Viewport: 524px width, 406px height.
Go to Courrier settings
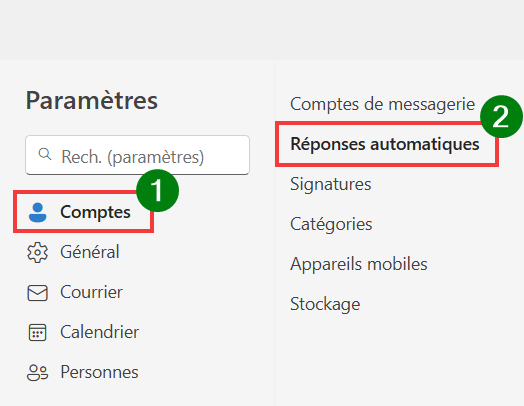click(x=91, y=292)
